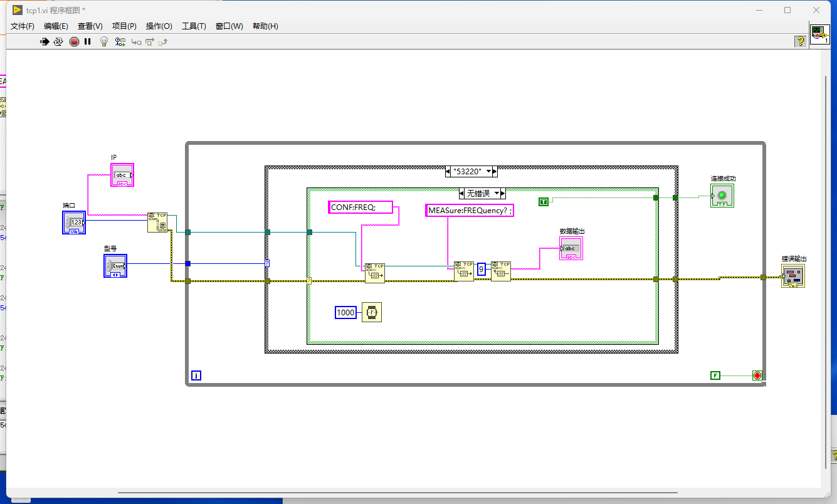
Task: Select the 错误输出 error cluster terminal
Action: point(793,276)
